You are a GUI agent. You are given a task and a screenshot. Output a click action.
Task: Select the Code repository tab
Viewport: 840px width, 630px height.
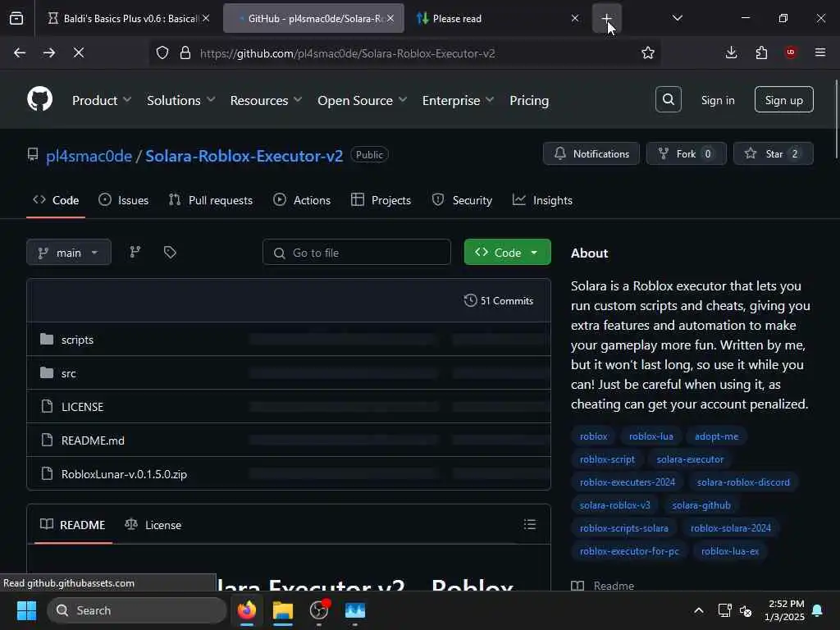click(x=56, y=200)
